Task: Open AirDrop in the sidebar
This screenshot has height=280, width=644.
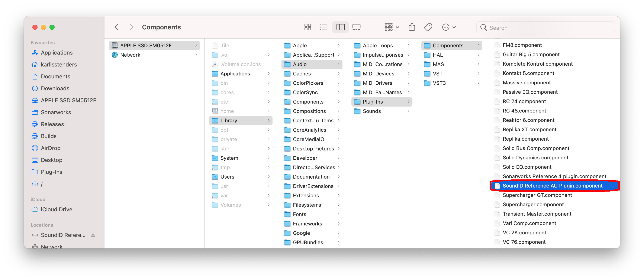Action: click(x=51, y=148)
